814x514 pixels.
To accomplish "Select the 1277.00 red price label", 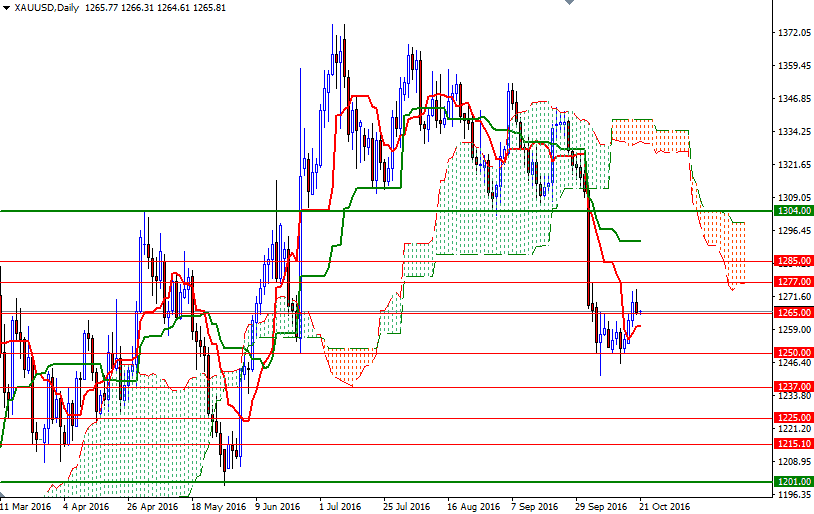I will pos(794,281).
